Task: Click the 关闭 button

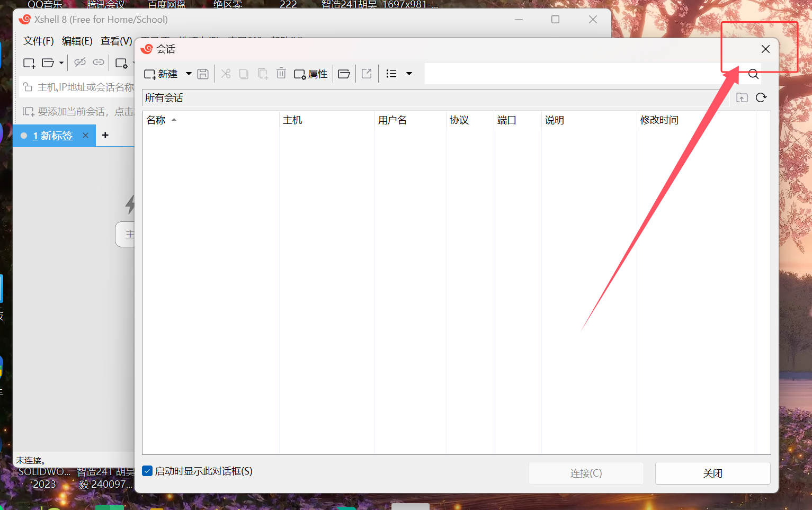Action: [713, 473]
